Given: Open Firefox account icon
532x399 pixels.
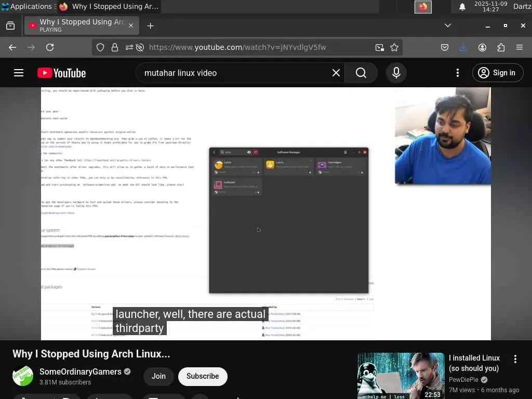Looking at the screenshot, I should pyautogui.click(x=482, y=47).
